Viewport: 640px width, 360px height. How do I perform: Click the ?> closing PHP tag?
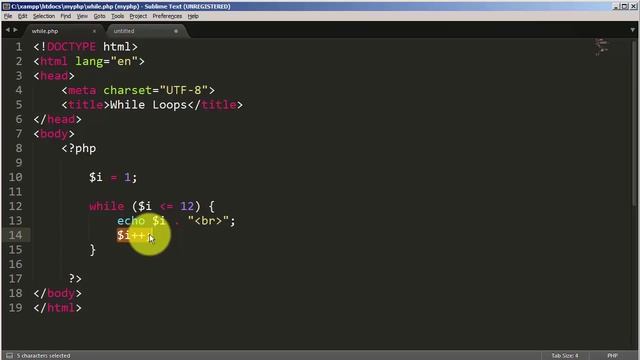[x=75, y=279]
